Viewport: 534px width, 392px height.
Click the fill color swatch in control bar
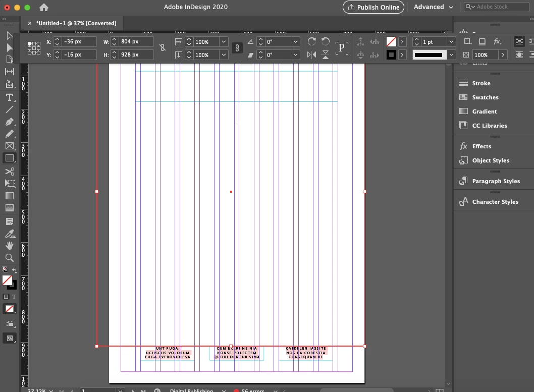pyautogui.click(x=391, y=42)
